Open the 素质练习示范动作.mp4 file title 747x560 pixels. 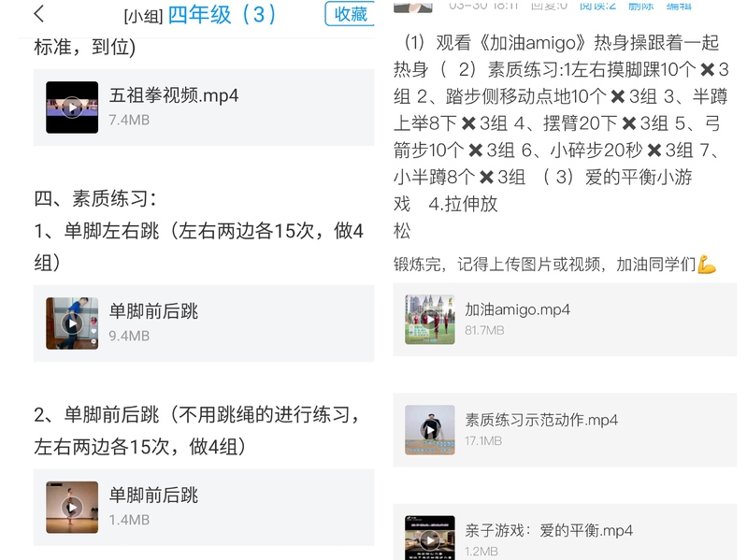point(541,420)
